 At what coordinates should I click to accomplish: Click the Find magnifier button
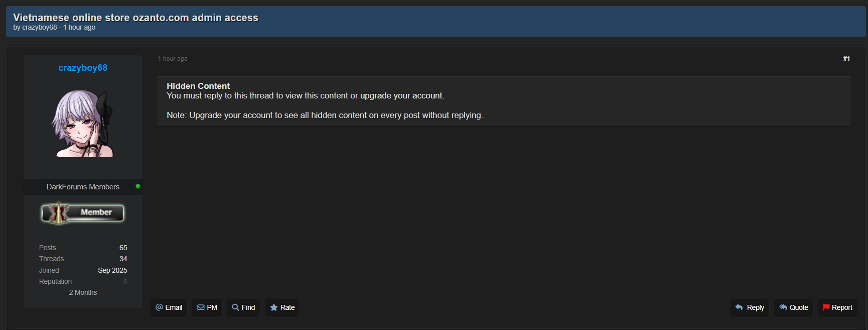[x=243, y=307]
